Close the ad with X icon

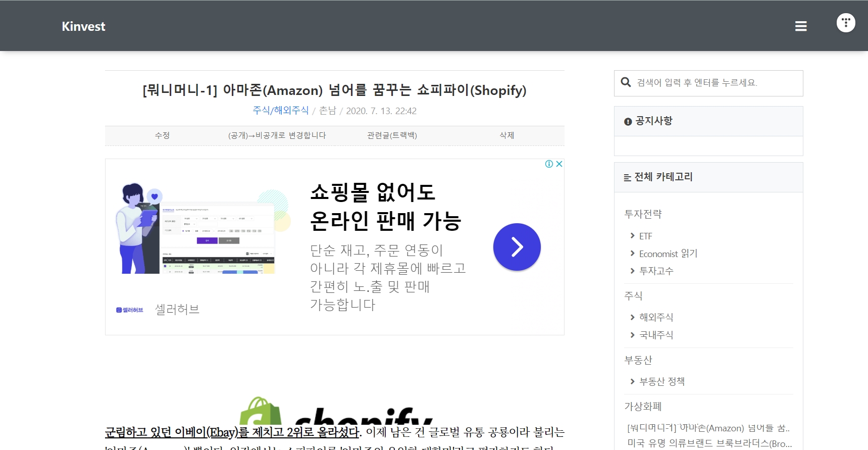[x=559, y=164]
